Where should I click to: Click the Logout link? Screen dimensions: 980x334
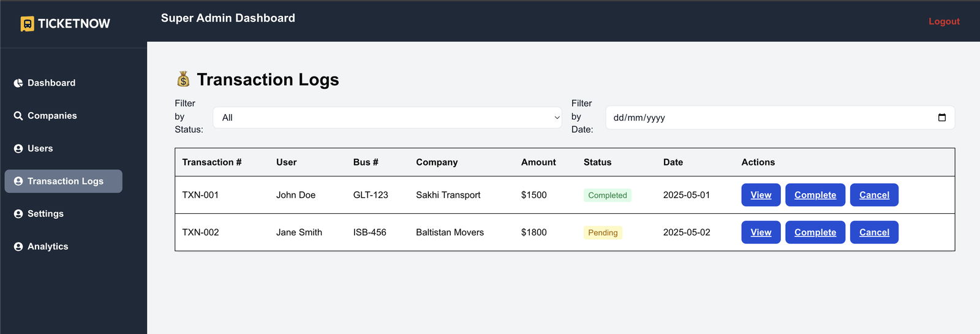tap(944, 21)
